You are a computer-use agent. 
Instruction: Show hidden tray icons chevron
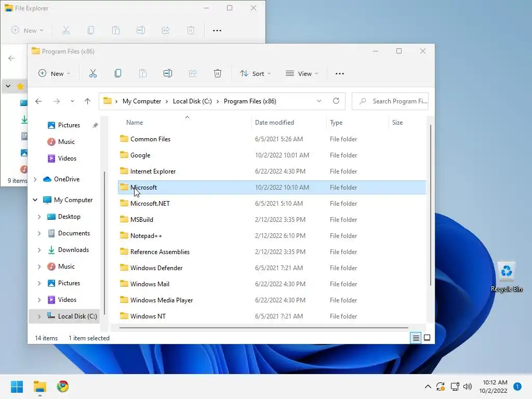click(428, 387)
